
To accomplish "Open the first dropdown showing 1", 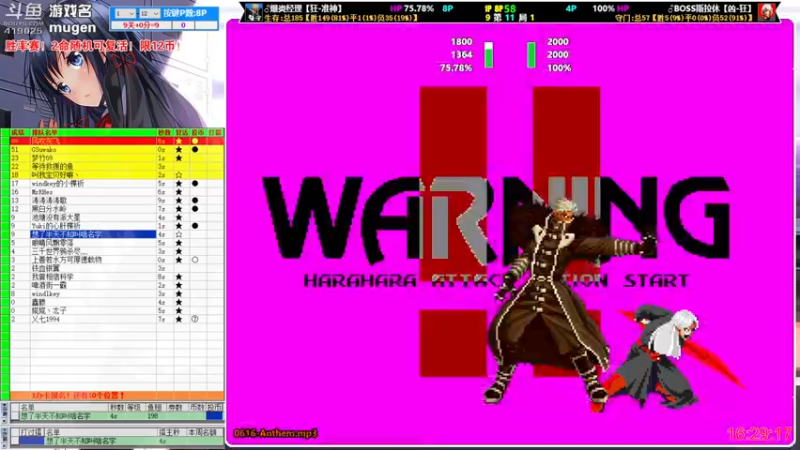I will pyautogui.click(x=124, y=13).
